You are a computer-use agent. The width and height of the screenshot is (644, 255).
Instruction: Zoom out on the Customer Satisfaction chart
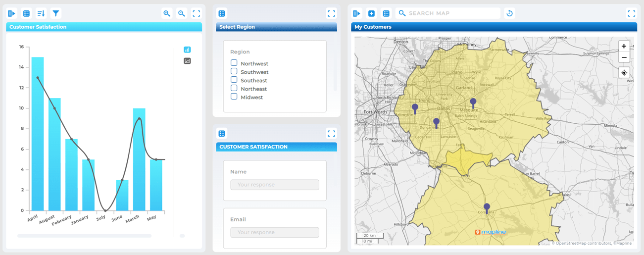(182, 13)
